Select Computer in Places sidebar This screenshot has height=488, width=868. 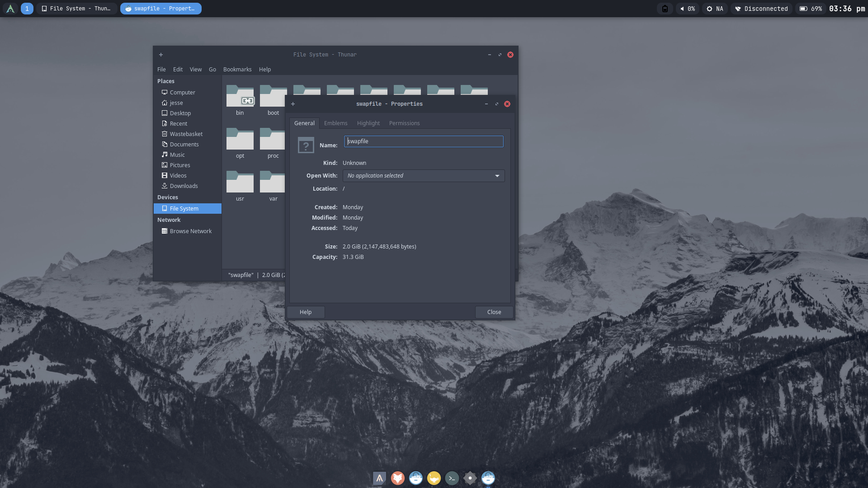(187, 93)
